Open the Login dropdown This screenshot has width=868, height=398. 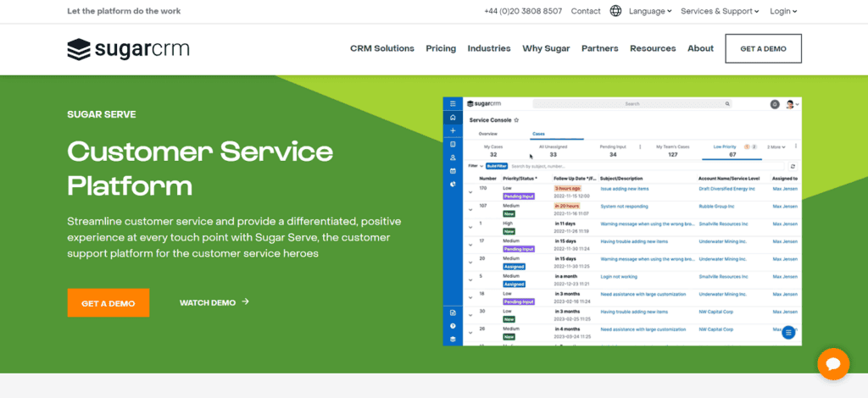pos(783,11)
